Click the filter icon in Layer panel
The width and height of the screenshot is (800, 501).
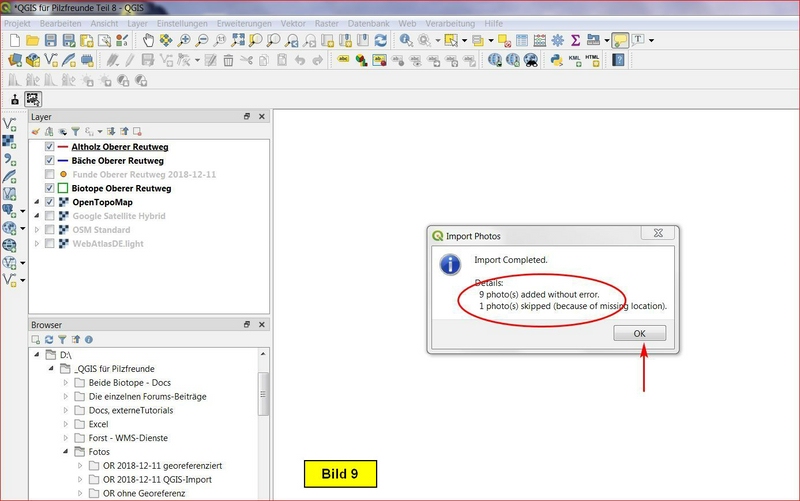click(x=75, y=131)
